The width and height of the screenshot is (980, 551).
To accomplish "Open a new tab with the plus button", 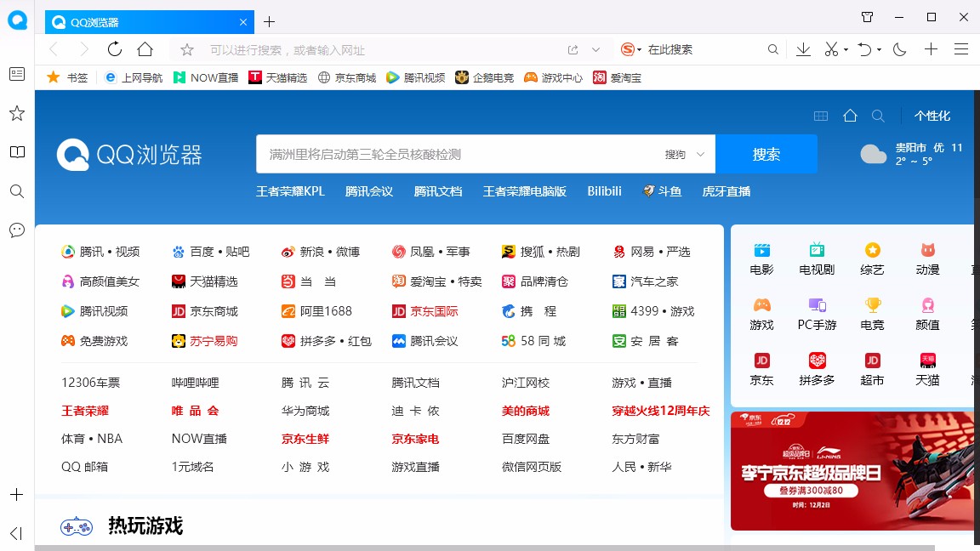I will coord(268,20).
